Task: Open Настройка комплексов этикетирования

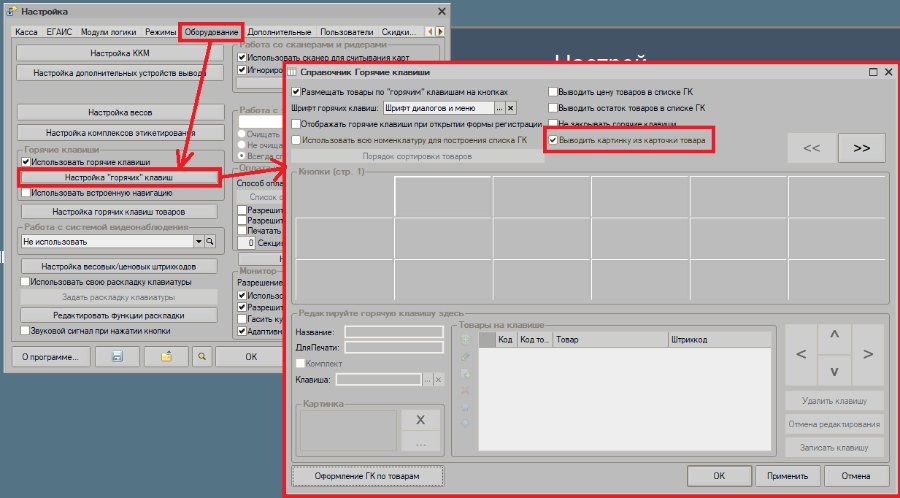Action: pyautogui.click(x=121, y=133)
